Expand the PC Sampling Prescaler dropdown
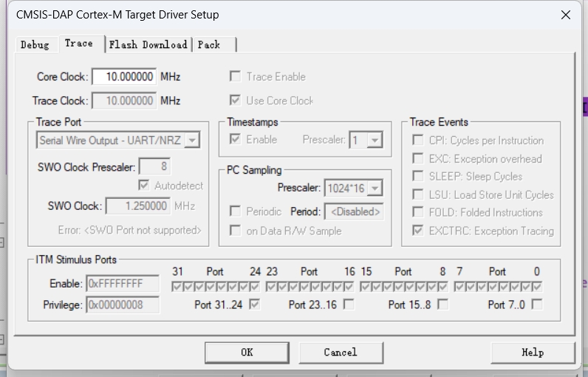 tap(375, 188)
